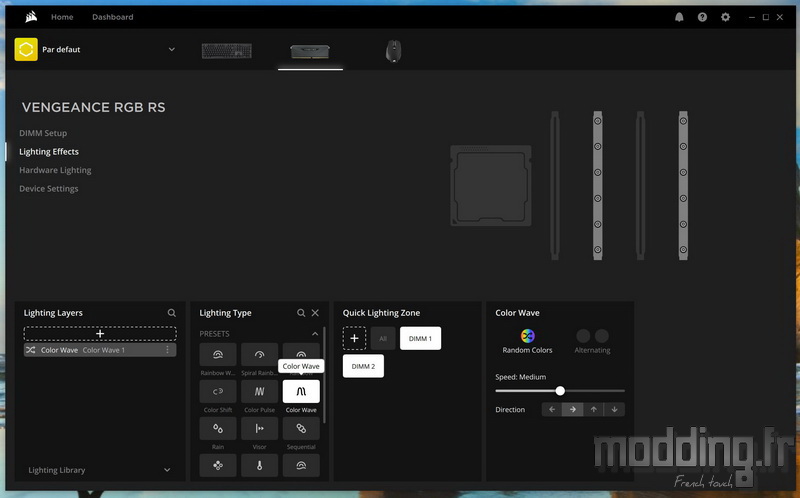Add a new lighting layer

(x=100, y=334)
